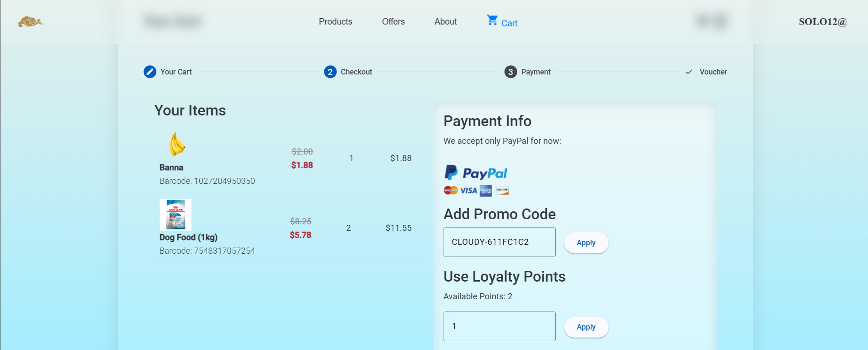Open the SOLO12@ user profile

point(822,22)
